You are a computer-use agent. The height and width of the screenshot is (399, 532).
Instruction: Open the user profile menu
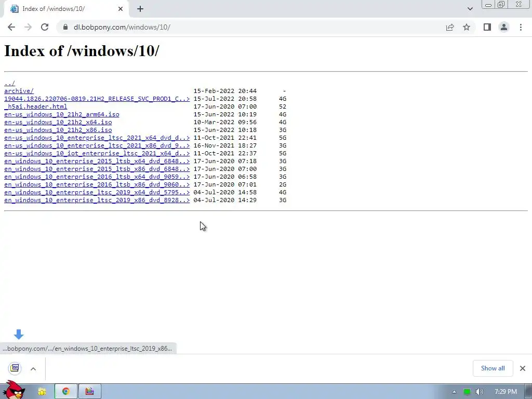pyautogui.click(x=504, y=27)
